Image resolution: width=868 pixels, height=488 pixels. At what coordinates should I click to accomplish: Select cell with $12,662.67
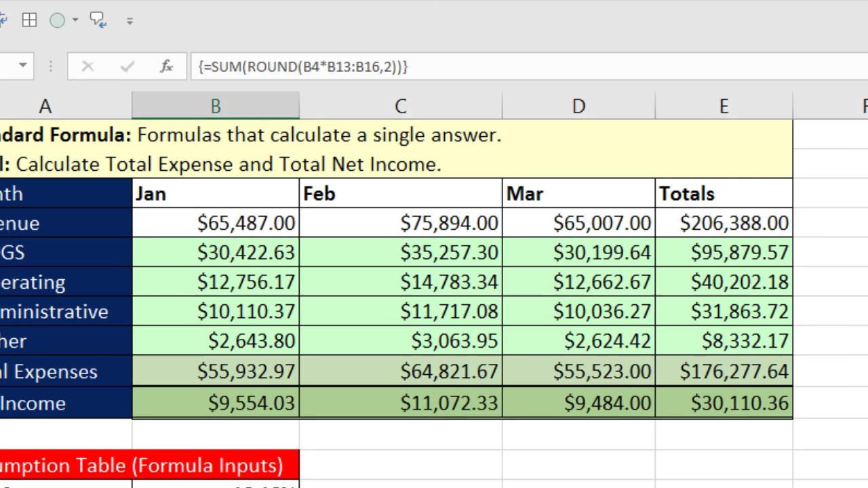(578, 281)
